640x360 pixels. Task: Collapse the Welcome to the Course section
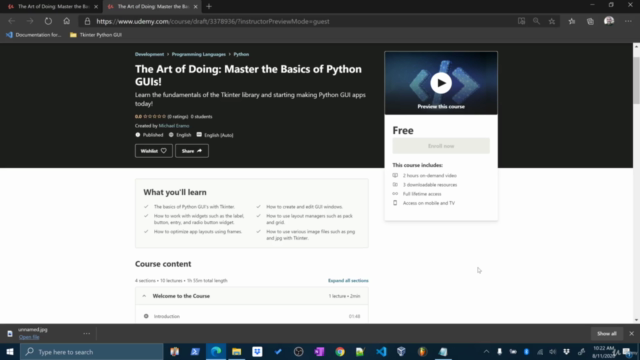[x=252, y=296]
